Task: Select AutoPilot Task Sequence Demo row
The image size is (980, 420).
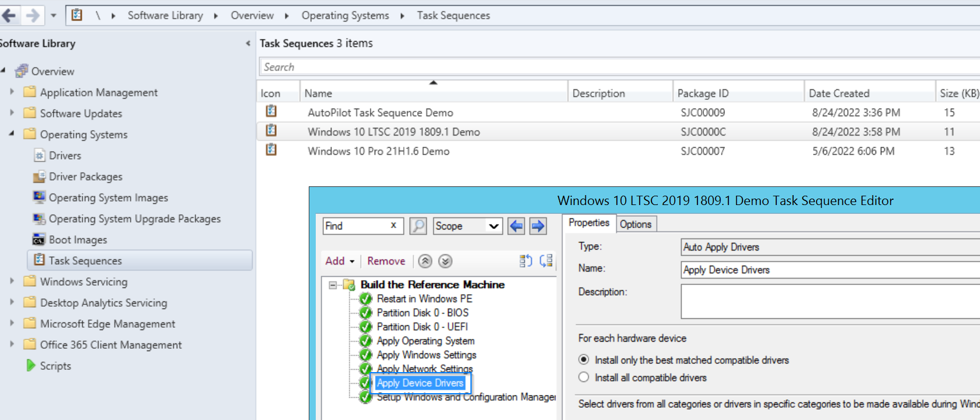Action: point(618,112)
